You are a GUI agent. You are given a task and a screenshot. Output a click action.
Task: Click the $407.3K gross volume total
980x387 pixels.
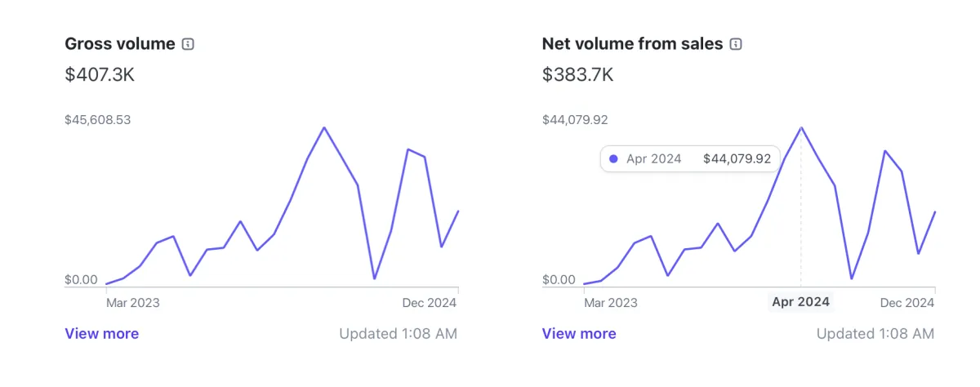tap(100, 75)
